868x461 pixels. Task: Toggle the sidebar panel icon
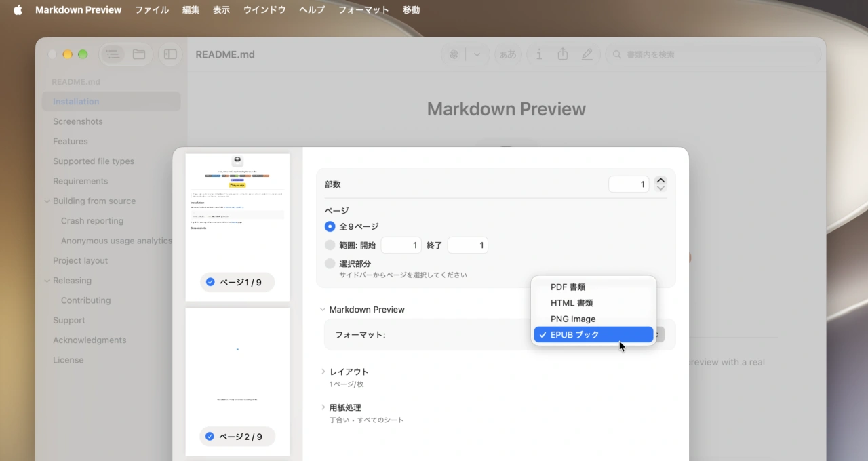tap(170, 54)
